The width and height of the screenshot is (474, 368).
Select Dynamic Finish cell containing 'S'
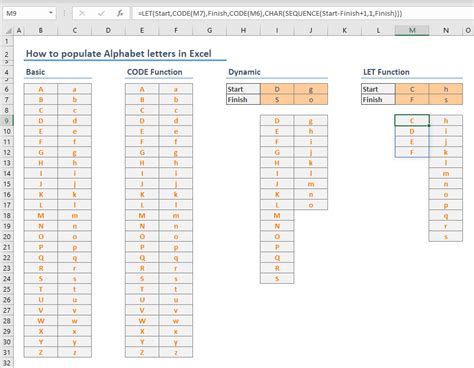277,100
